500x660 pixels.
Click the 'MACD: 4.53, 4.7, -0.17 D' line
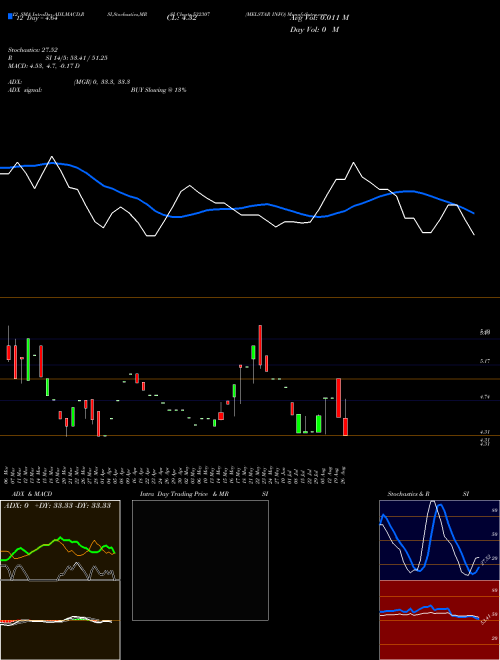[44, 66]
